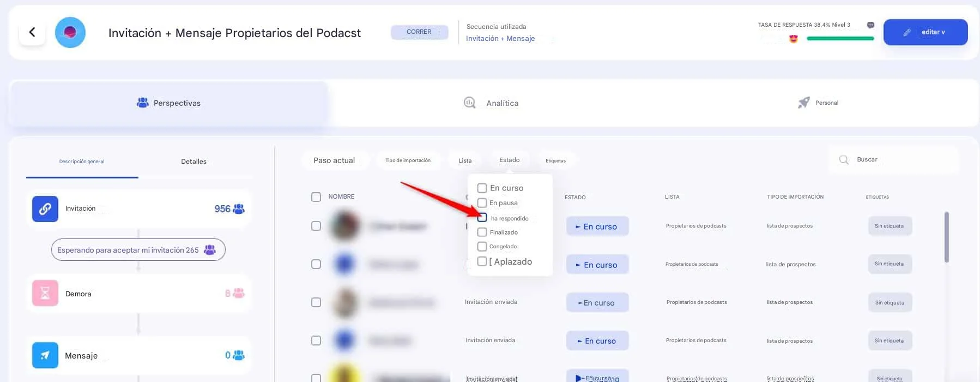980x382 pixels.
Task: Click the CORRER status badge
Action: 419,32
